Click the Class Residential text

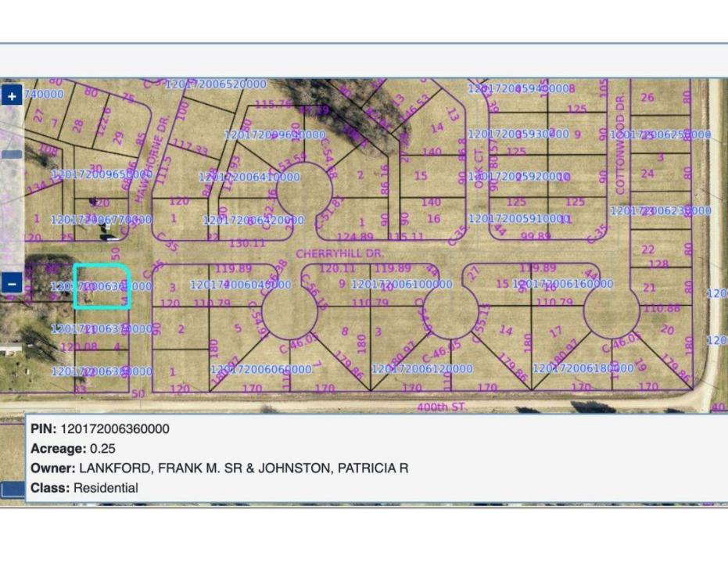tap(106, 488)
